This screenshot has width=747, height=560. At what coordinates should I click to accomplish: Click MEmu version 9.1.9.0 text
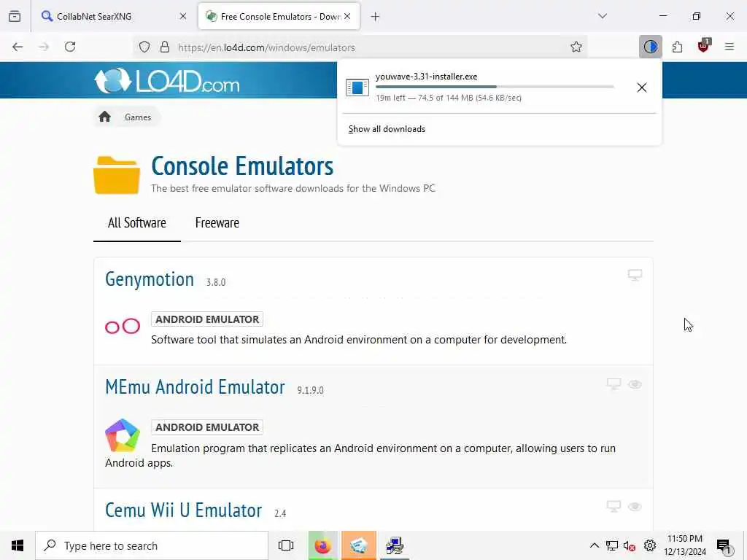[311, 391]
